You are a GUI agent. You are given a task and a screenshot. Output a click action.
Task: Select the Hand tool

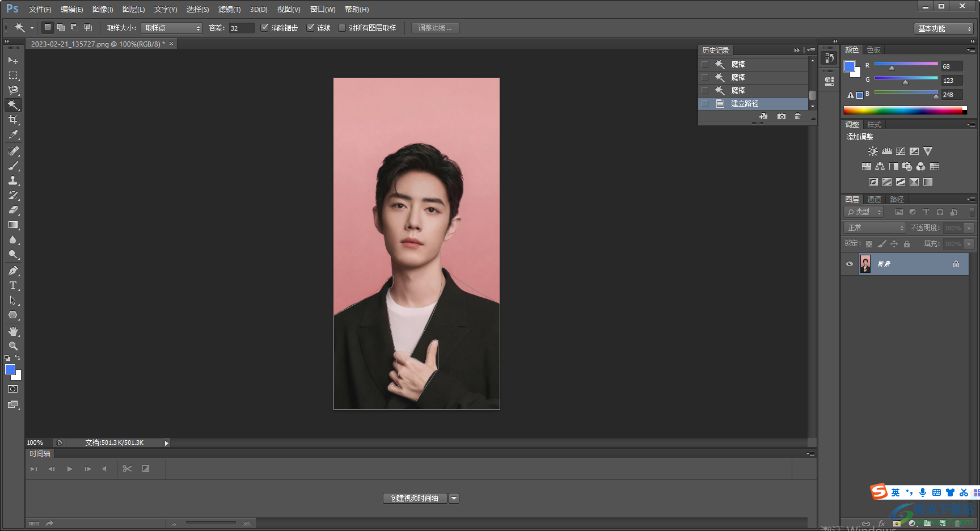pos(13,331)
